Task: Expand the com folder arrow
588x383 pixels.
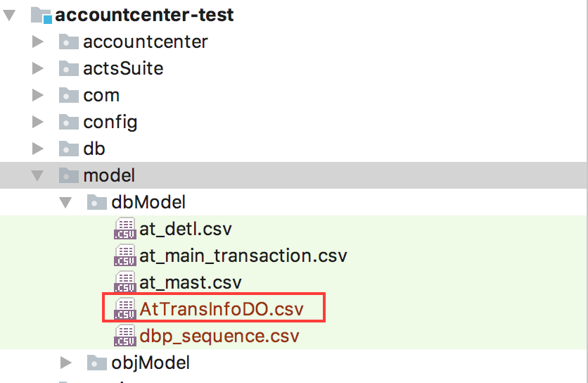Action: pos(37,95)
